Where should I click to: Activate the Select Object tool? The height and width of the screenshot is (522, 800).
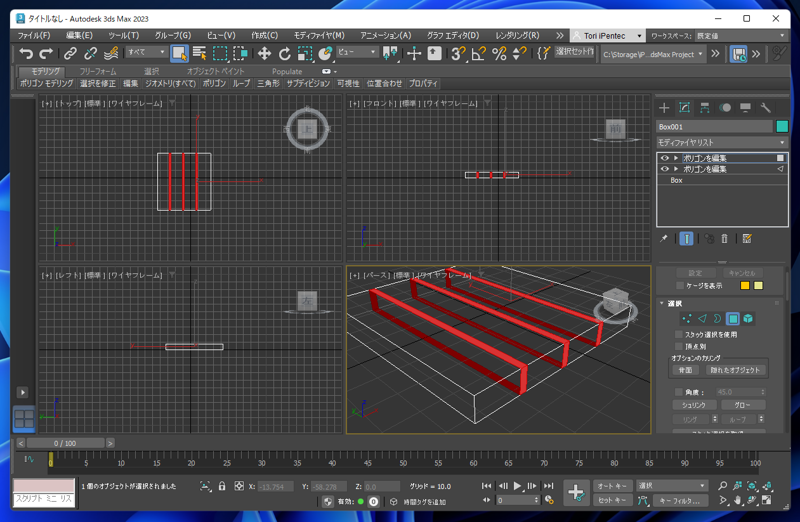click(x=179, y=53)
